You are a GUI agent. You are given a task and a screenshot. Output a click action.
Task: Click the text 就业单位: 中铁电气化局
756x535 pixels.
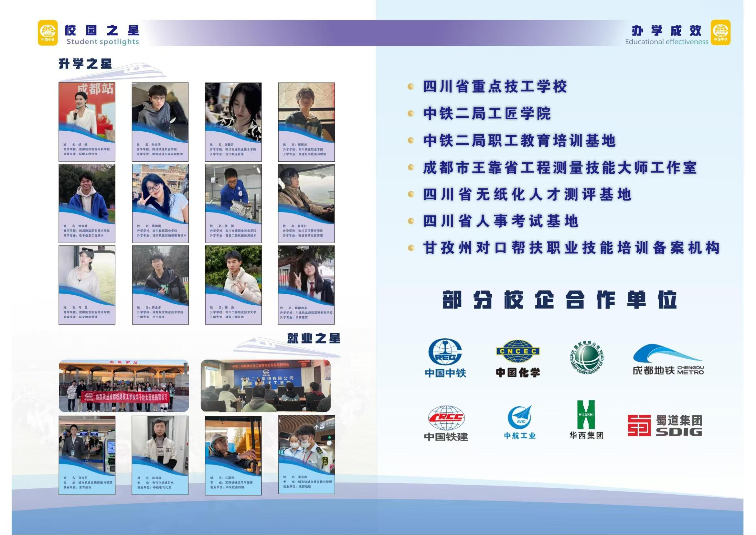point(154,487)
